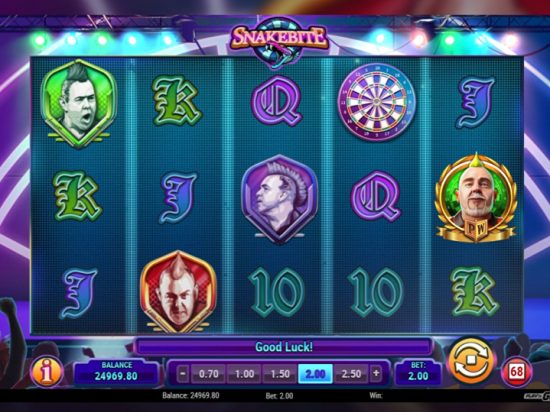Screen dimensions: 550x412
Task: Set the bet to 2.50
Action: [x=351, y=374]
